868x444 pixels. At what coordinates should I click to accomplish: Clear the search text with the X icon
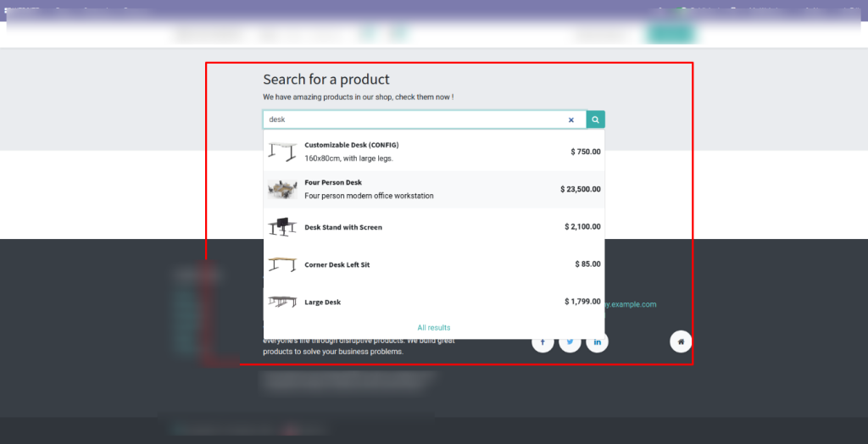pyautogui.click(x=571, y=120)
